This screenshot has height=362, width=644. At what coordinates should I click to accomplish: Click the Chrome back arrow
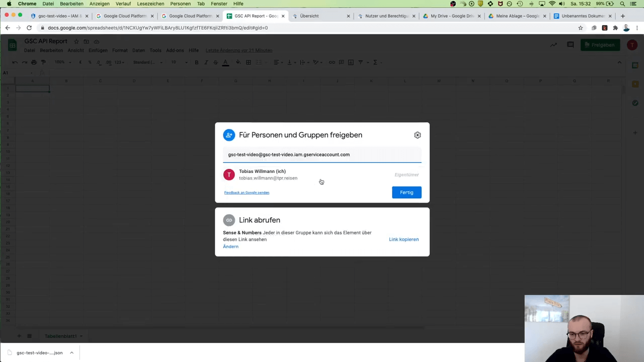pos(8,28)
